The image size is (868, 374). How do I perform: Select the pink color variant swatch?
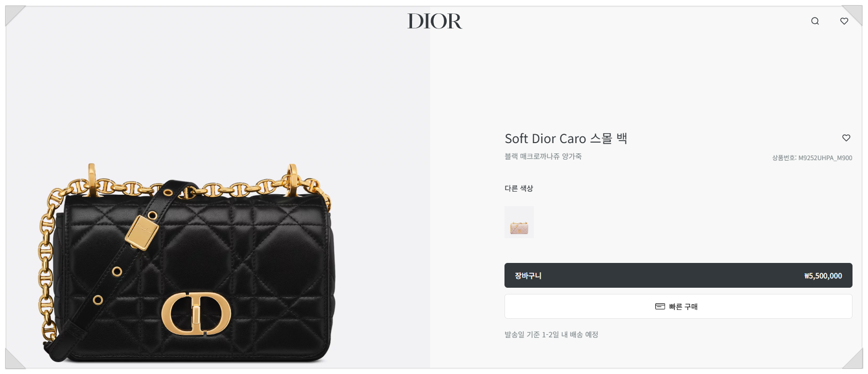pos(519,222)
